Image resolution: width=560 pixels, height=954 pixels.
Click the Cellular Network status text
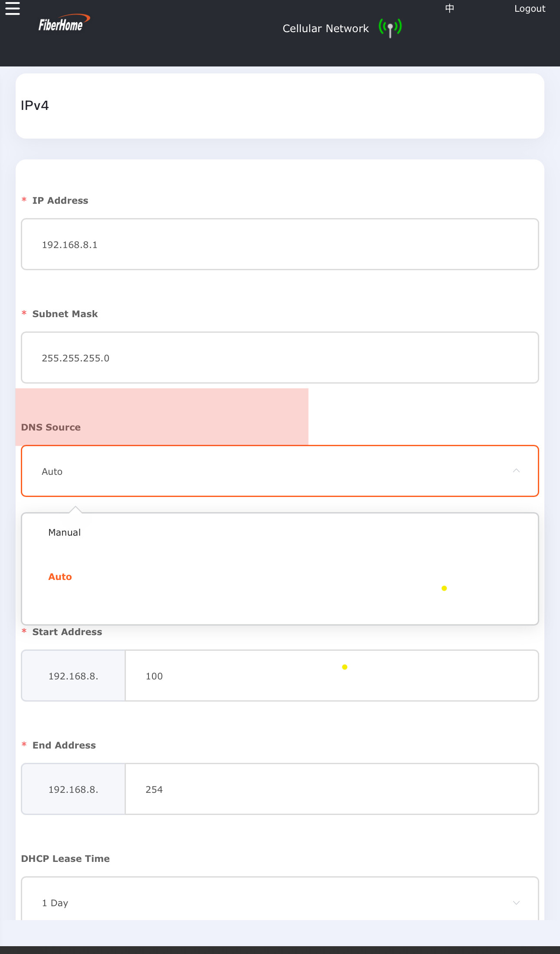coord(326,29)
